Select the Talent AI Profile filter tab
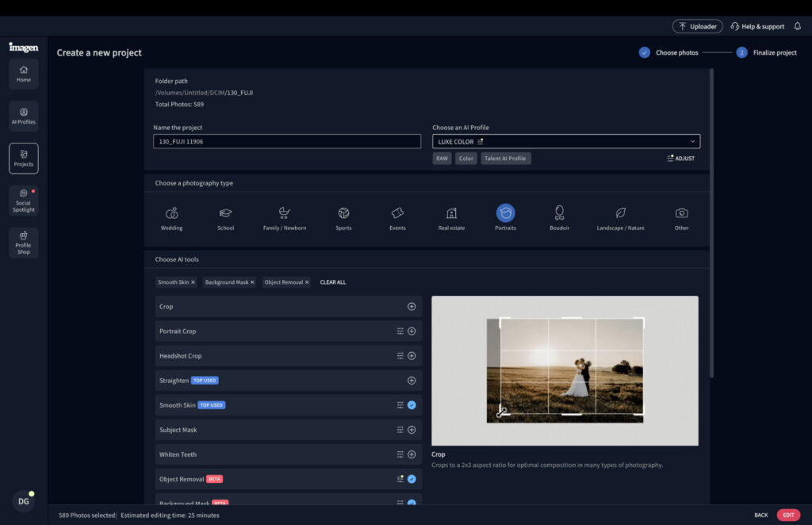Viewport: 812px width, 525px height. [x=506, y=158]
